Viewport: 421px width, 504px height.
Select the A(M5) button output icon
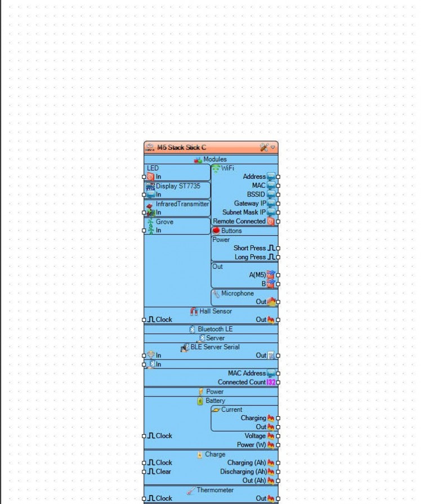(271, 275)
